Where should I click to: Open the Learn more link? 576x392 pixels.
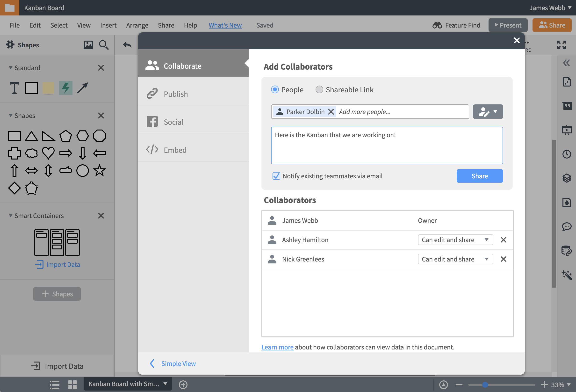point(277,347)
